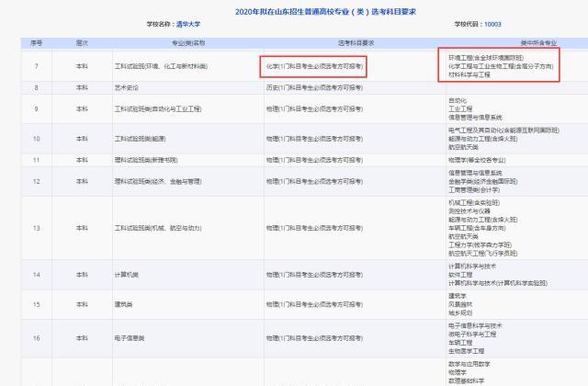
Task: Click the 历史 subject requirement in row 8
Action: click(x=314, y=88)
